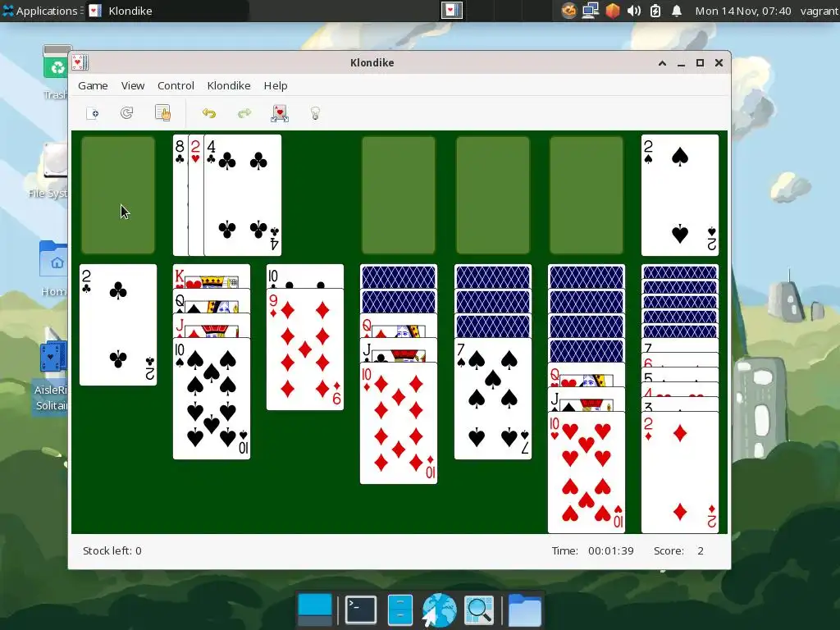Open the folder icon in the dock

tap(524, 609)
